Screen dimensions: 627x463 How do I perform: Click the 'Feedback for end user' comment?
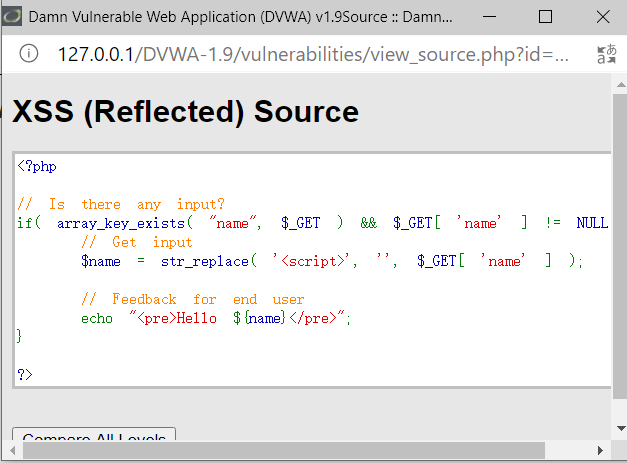point(192,299)
